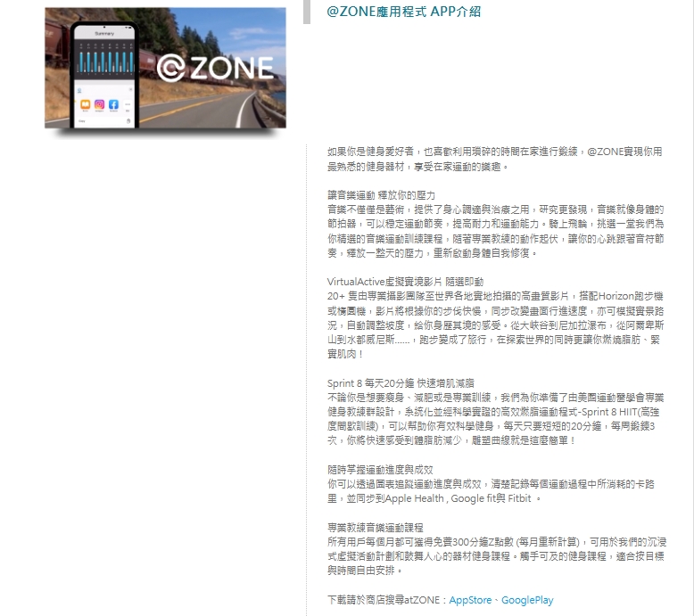This screenshot has height=616, width=694.
Task: Click the Sprint 8 每天20分鐘 section heading
Action: (393, 382)
